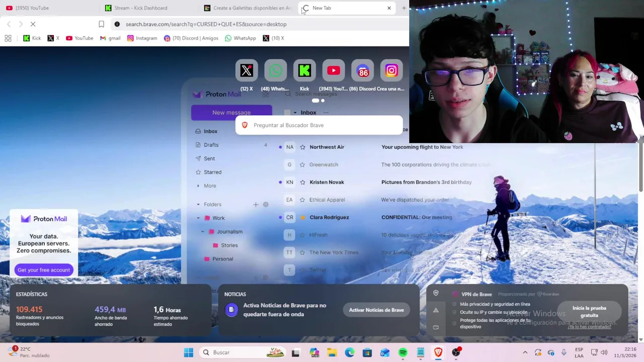Image resolution: width=644 pixels, height=362 pixels.
Task: Open the Brave News document icon
Action: click(231, 310)
